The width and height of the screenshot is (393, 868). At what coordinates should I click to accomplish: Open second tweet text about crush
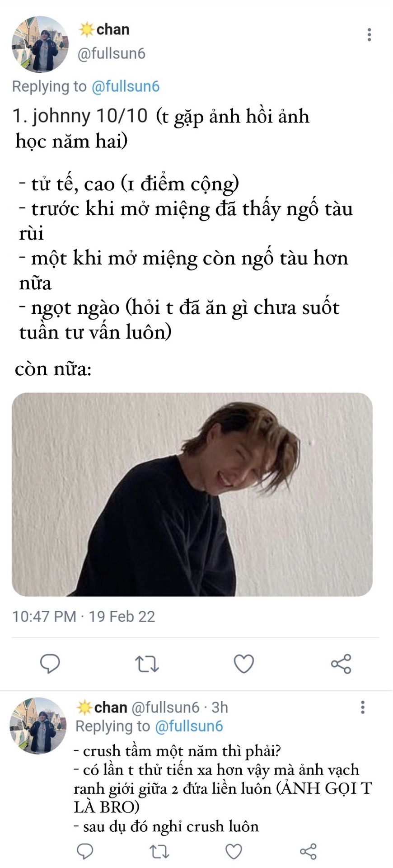point(223,788)
